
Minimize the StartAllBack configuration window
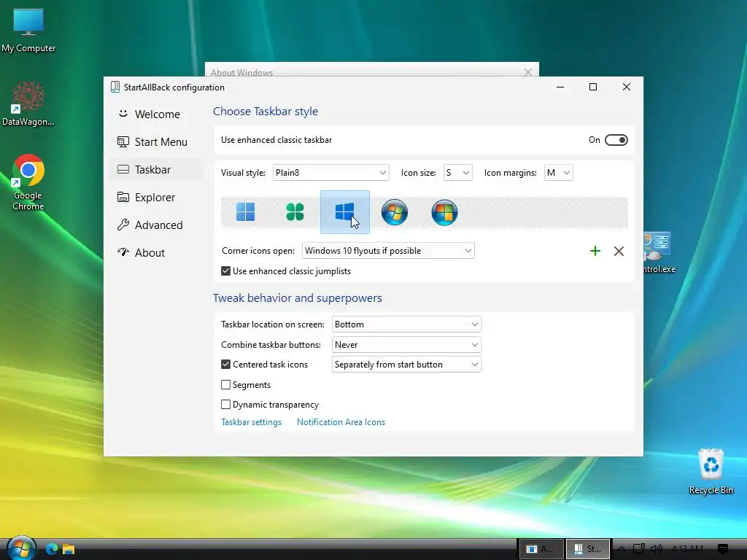(x=560, y=87)
